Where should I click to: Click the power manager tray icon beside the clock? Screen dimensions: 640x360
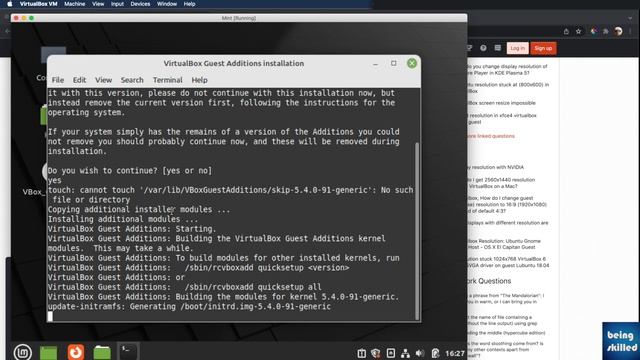pos(435,353)
